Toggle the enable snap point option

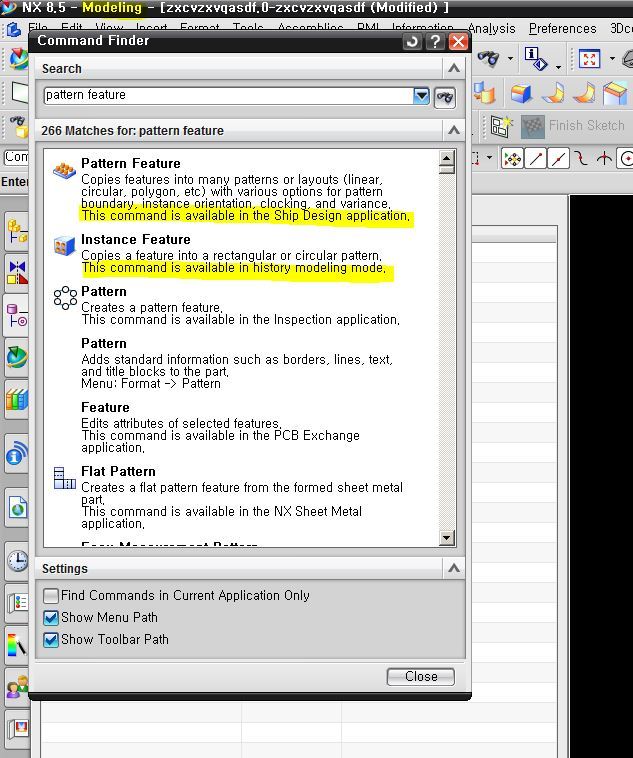[x=512, y=159]
